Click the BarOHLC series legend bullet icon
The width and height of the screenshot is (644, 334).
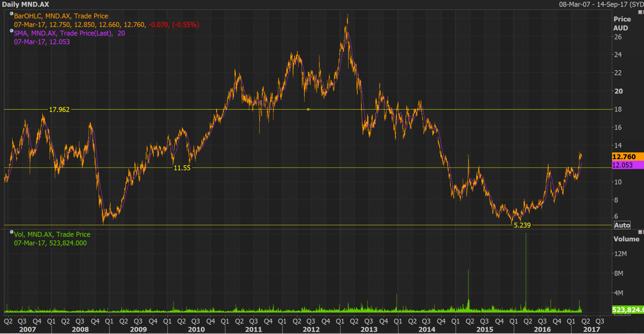tap(12, 14)
